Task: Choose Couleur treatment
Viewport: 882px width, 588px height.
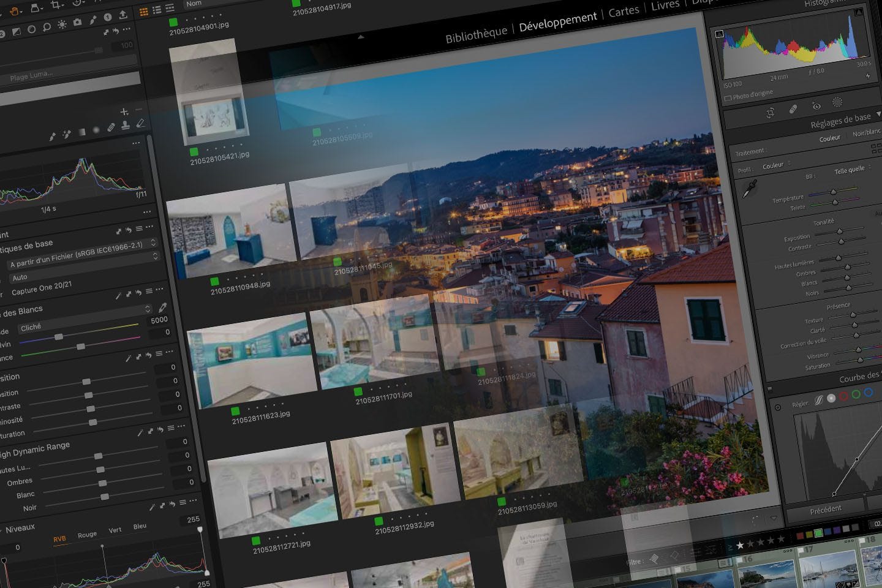Action: (829, 138)
